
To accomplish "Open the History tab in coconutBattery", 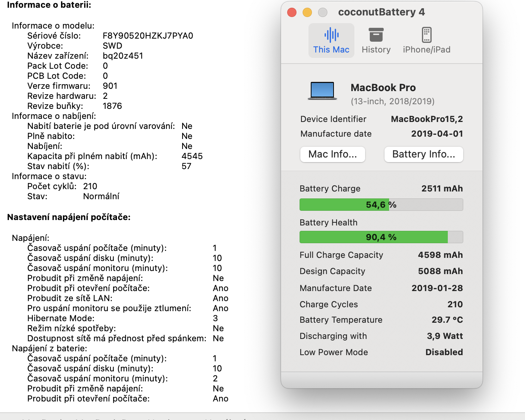I will [x=376, y=41].
